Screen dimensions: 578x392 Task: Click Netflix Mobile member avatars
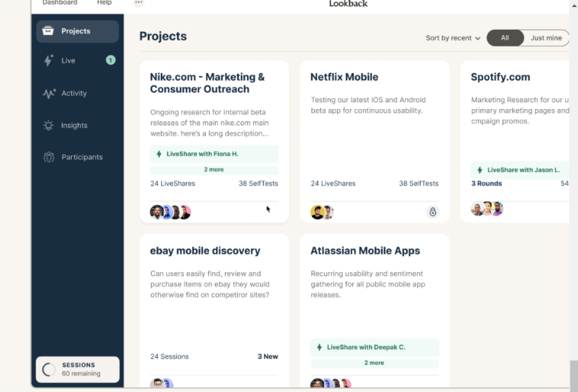click(x=322, y=212)
